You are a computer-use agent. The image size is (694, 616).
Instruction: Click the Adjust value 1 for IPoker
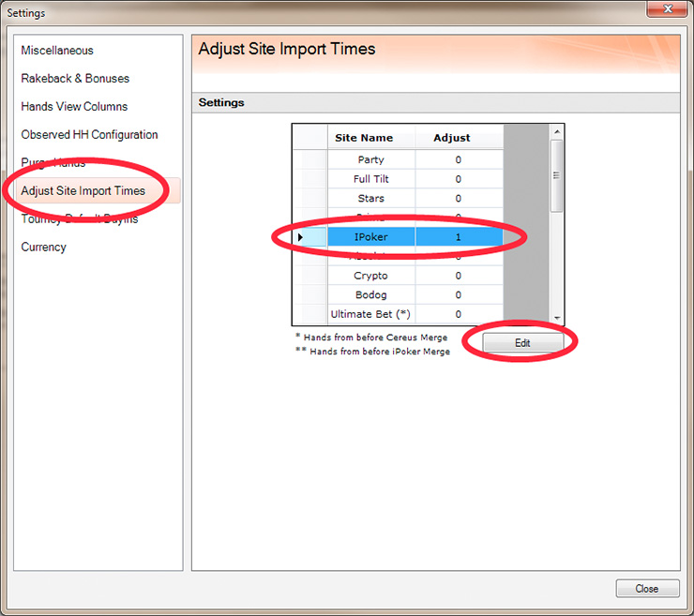(459, 237)
